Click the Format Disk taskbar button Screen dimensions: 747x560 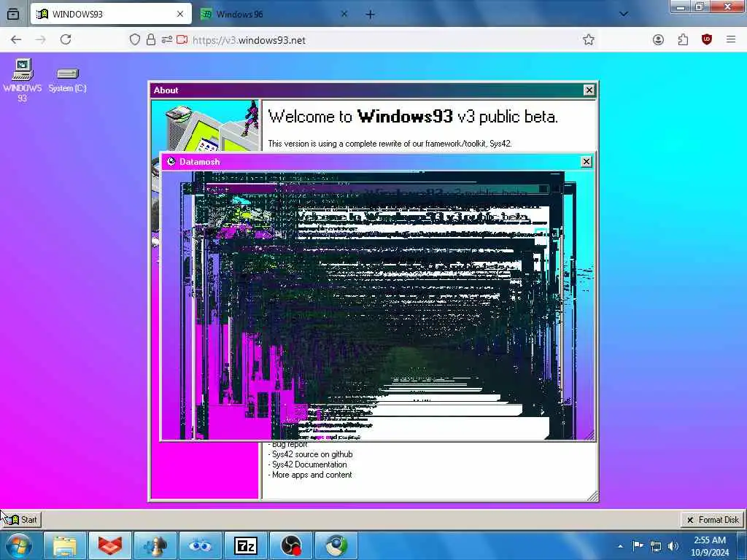coord(713,519)
